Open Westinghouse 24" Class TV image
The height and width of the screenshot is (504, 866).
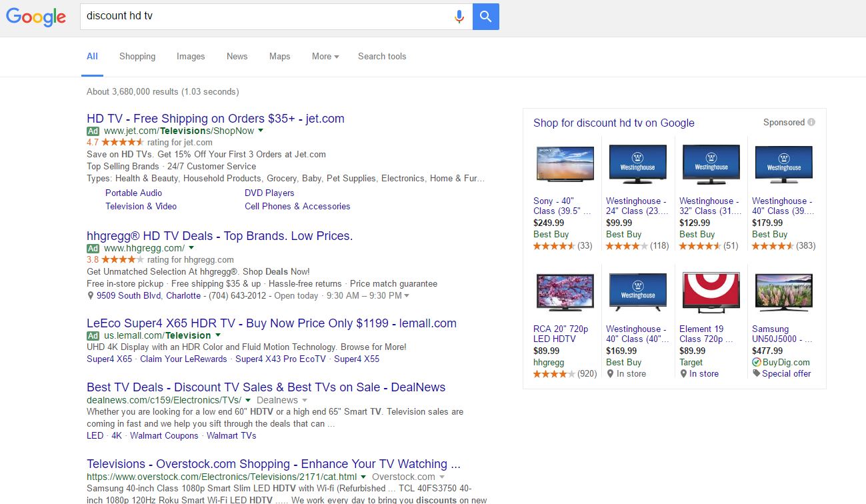(x=638, y=164)
